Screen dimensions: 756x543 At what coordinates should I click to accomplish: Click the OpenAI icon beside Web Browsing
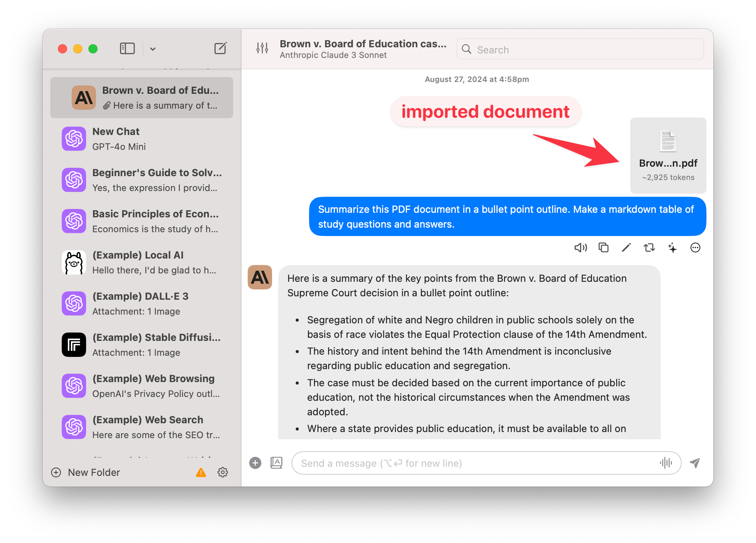click(x=74, y=386)
